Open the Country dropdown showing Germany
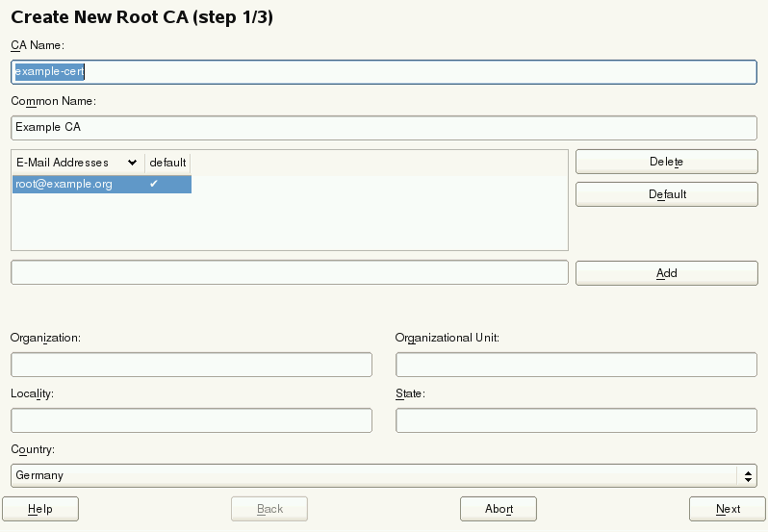 click(x=373, y=475)
